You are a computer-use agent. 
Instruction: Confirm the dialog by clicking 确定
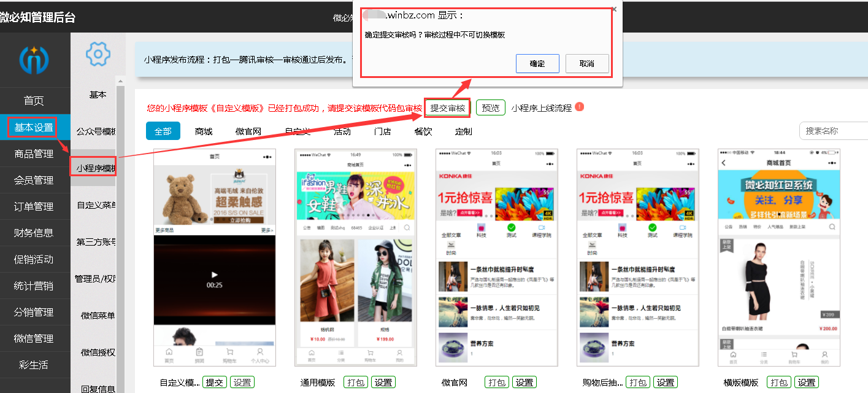[x=537, y=63]
